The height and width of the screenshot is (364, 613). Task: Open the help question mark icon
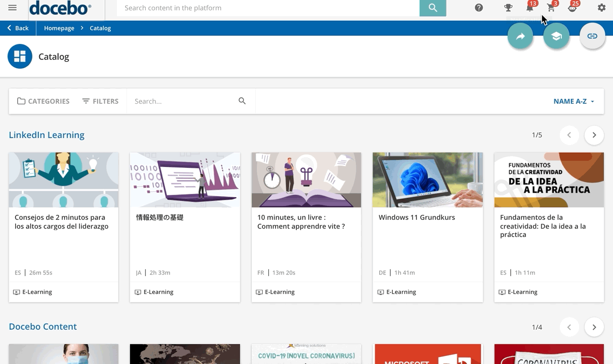tap(479, 8)
